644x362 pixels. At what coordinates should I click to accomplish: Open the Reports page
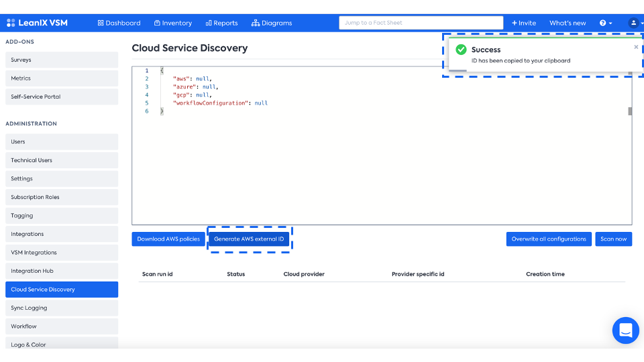(222, 23)
